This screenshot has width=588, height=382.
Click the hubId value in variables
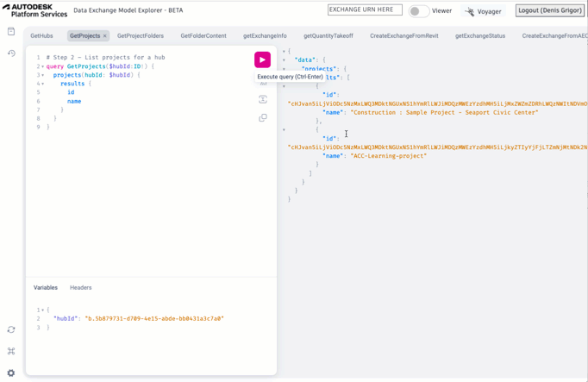click(154, 319)
